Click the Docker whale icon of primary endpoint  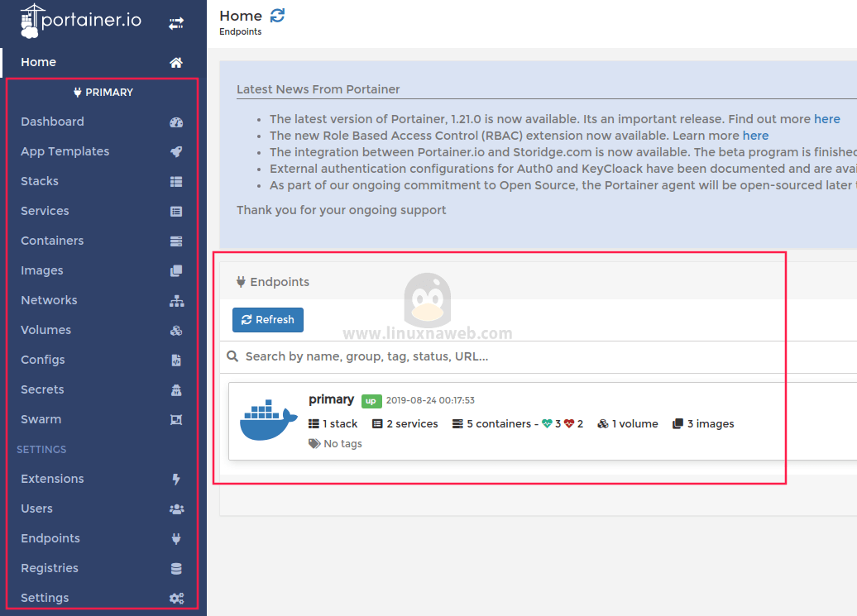(x=268, y=420)
